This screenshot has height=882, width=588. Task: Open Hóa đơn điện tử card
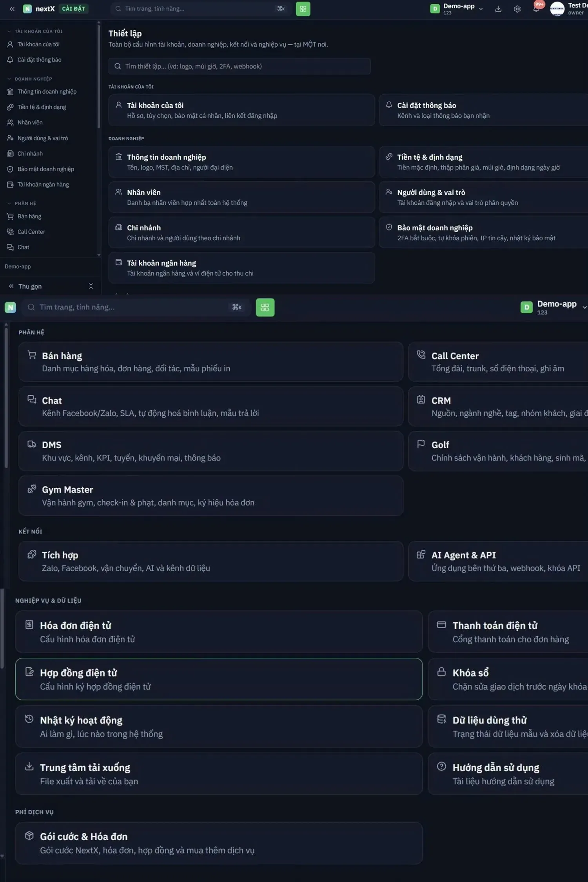(219, 632)
